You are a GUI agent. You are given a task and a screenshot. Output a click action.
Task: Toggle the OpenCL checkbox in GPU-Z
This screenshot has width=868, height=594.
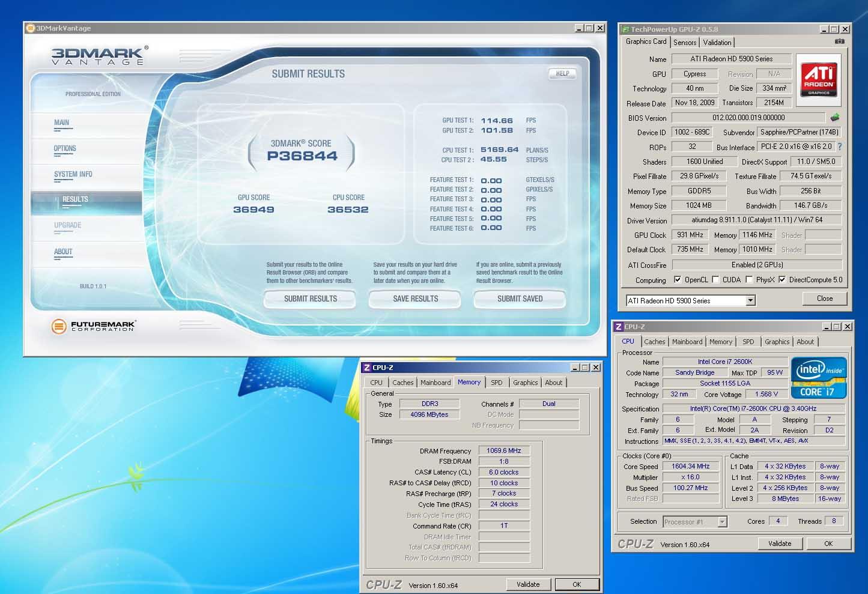(678, 279)
